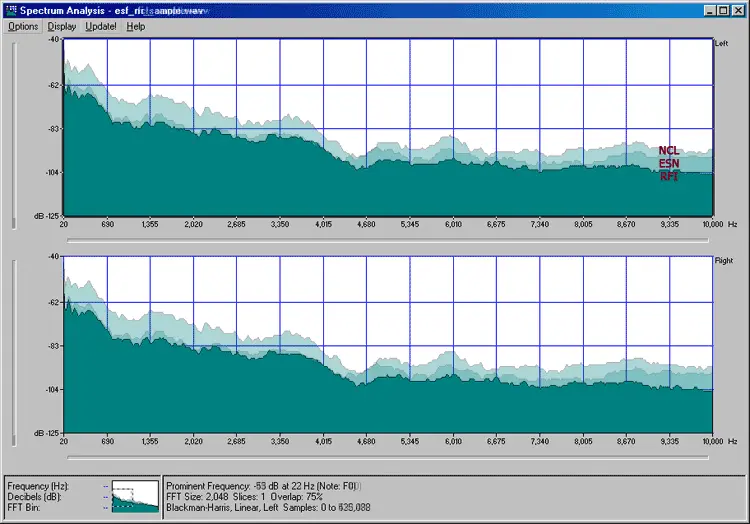Click the FFT Size 2,048 status line

pos(244,497)
